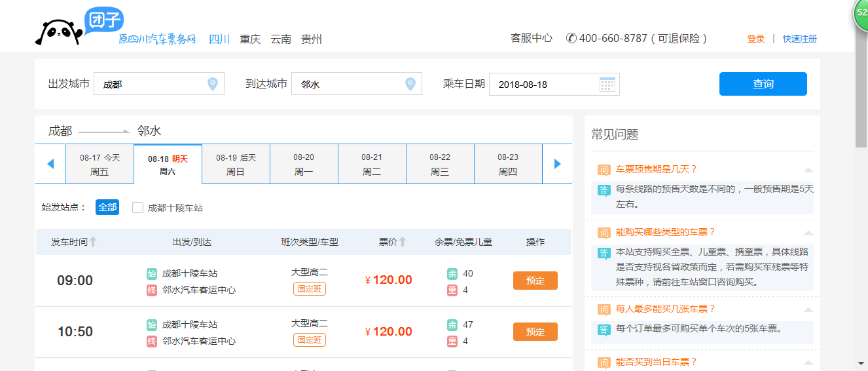Book the 09:00 bus with 预定
The height and width of the screenshot is (371, 868).
(535, 281)
